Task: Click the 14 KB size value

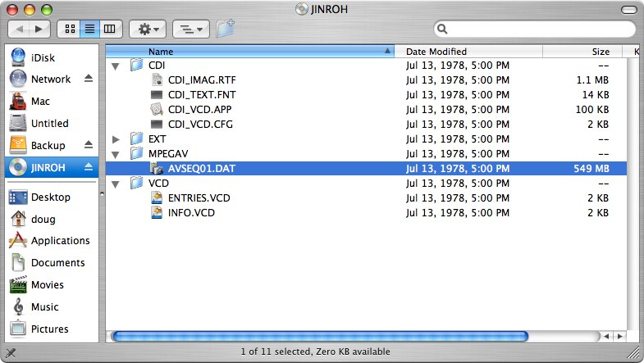Action: (x=596, y=95)
